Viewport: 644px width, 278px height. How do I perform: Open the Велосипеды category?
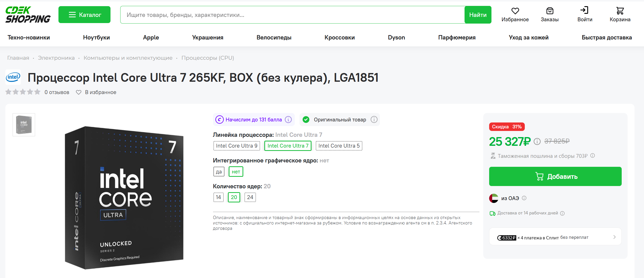tap(274, 37)
